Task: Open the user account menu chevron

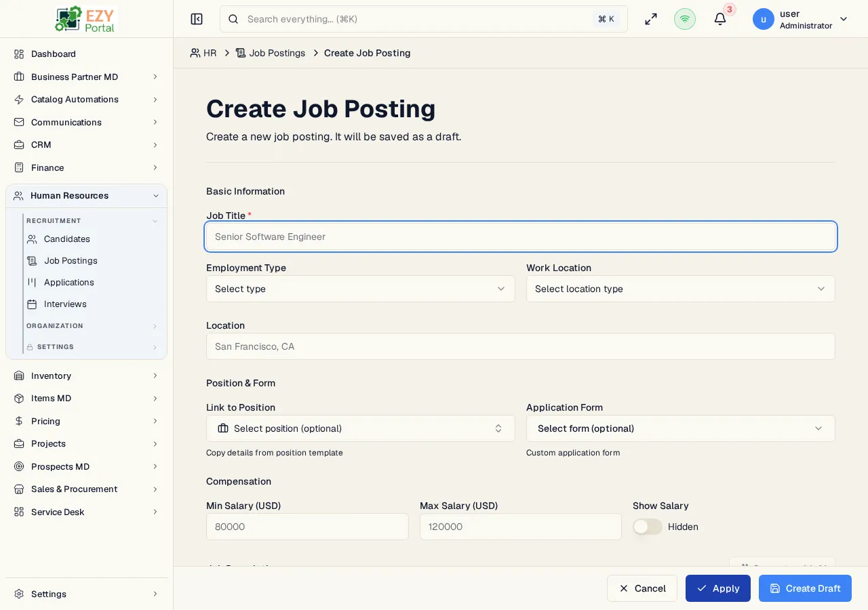Action: pos(844,19)
